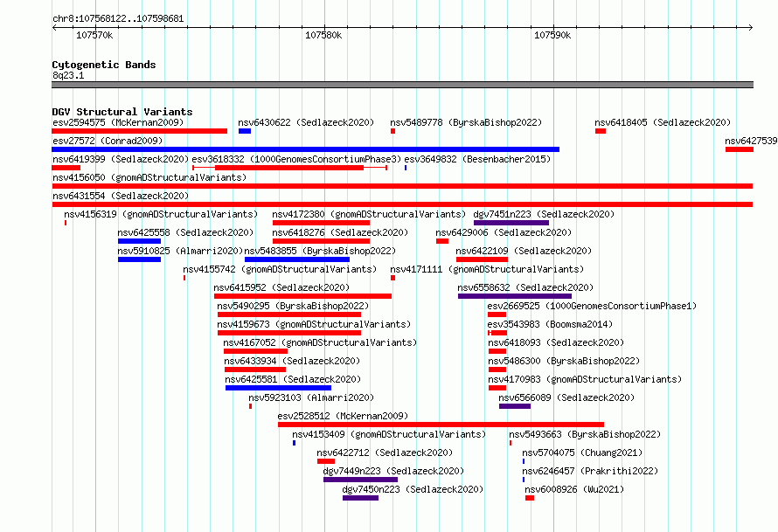Viewport: 778px width, 532px height.
Task: Click the purple bar under dgv7451n223
Action: (x=511, y=223)
